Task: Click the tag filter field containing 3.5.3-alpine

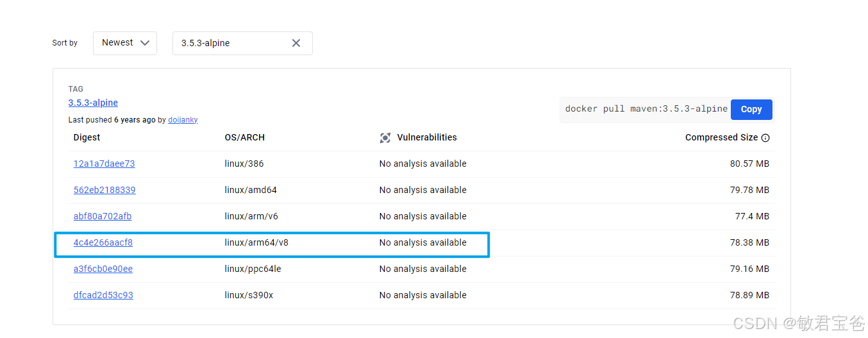Action: tap(242, 43)
